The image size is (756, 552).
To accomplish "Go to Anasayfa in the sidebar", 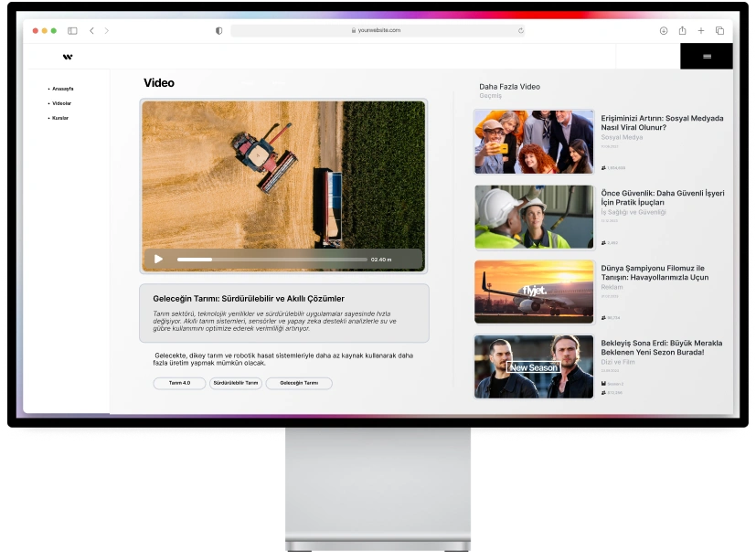I will tap(62, 89).
